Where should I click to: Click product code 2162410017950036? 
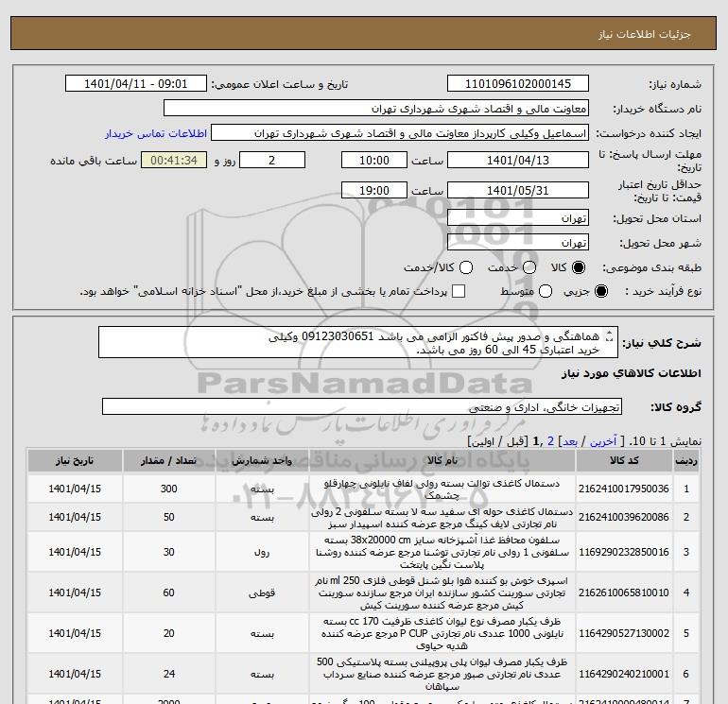[x=624, y=489]
